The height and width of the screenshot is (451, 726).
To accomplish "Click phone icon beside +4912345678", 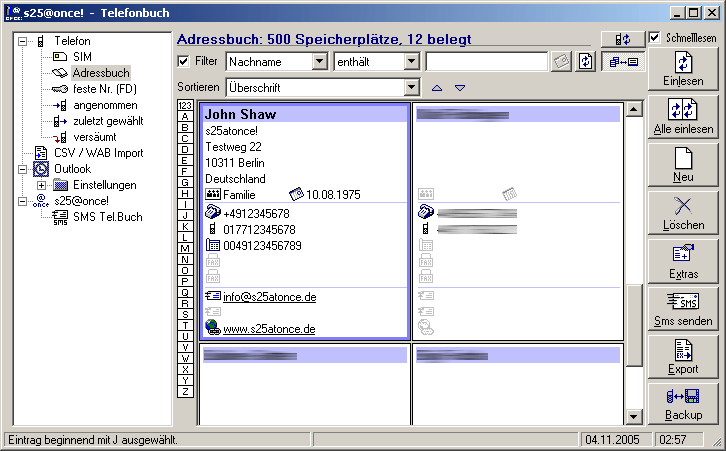I will 213,213.
